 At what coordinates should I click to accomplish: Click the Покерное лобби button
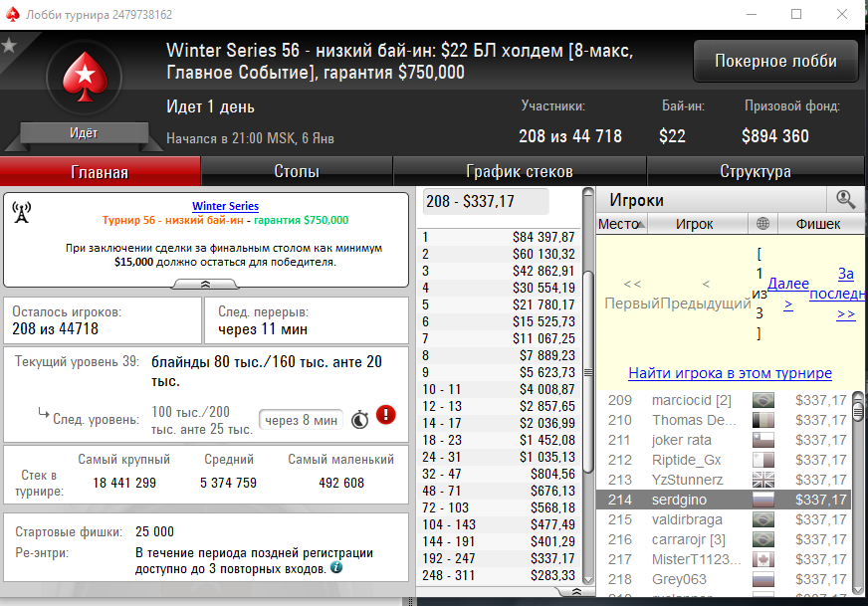(x=775, y=61)
